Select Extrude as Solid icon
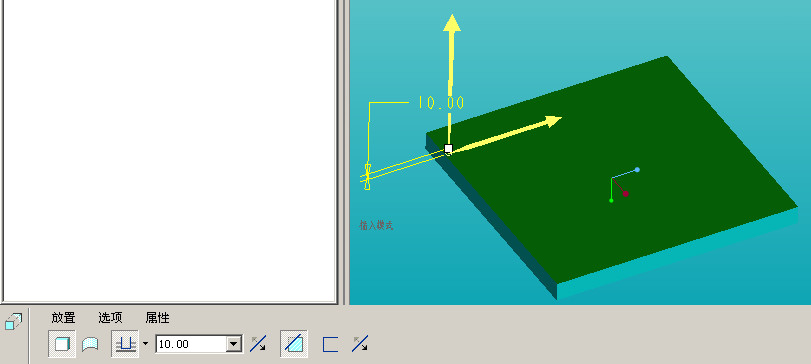811x364 pixels. (62, 344)
